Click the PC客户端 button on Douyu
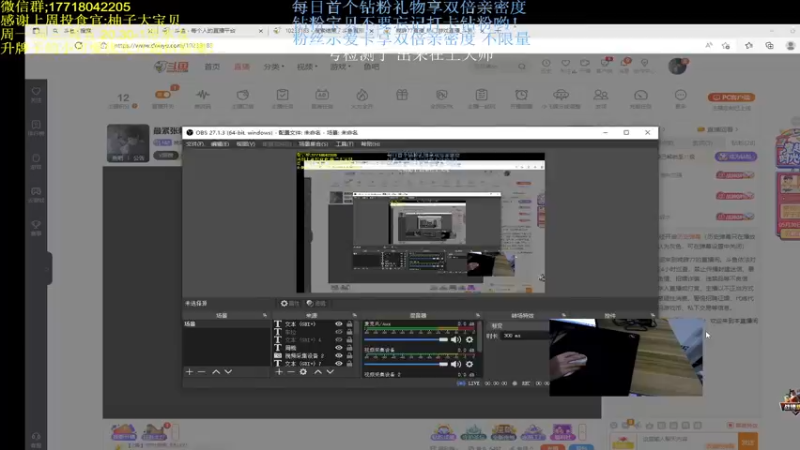The height and width of the screenshot is (450, 800). (x=731, y=97)
